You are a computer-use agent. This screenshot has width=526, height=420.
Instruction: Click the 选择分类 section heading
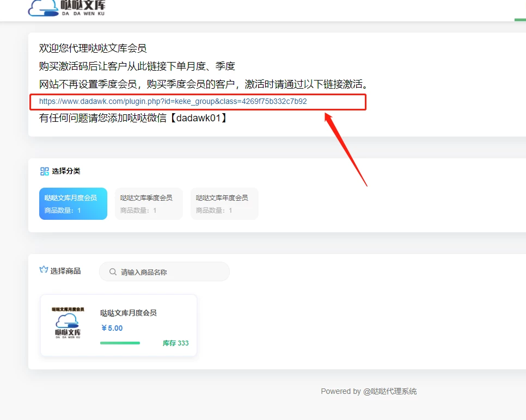click(x=66, y=171)
